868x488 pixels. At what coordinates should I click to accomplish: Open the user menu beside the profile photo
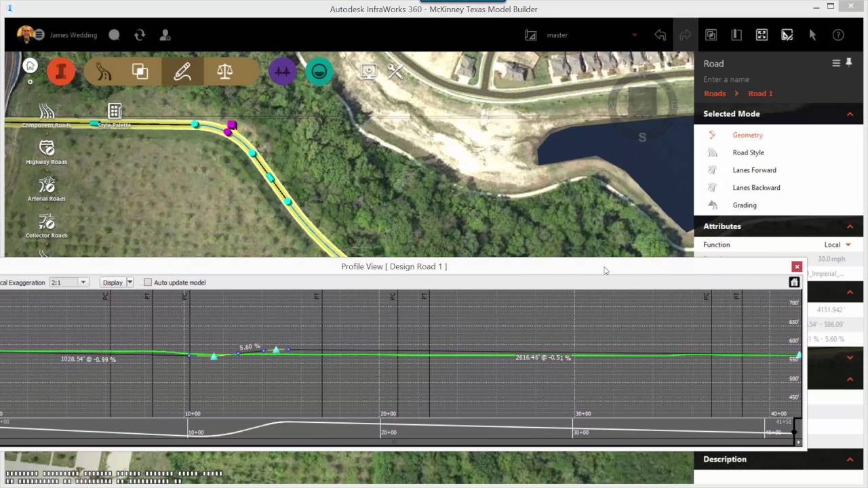click(39, 35)
